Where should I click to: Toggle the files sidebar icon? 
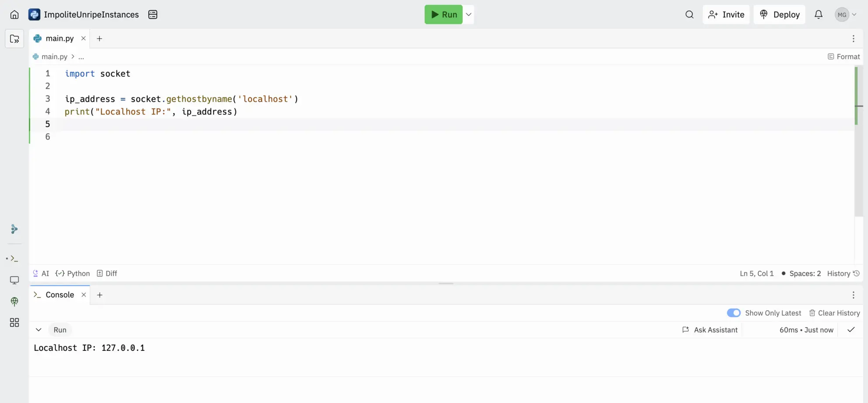[14, 39]
